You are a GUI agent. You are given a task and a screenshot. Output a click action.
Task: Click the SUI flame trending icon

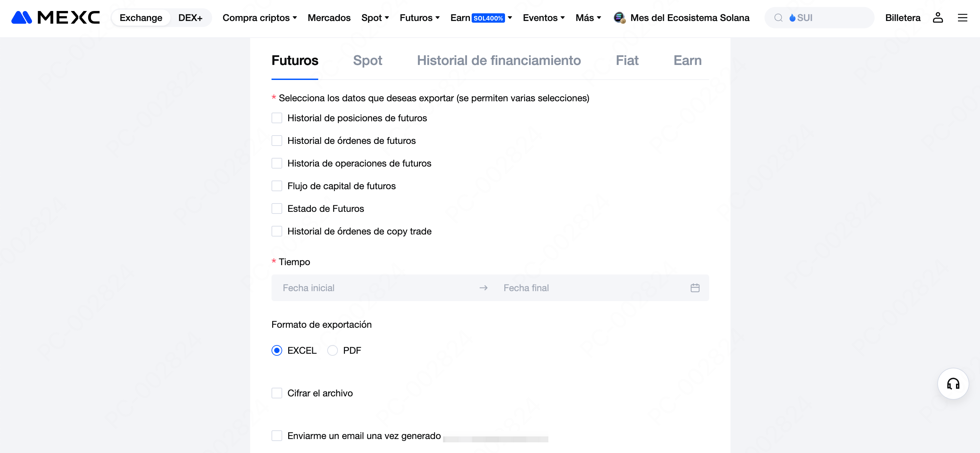[793, 18]
